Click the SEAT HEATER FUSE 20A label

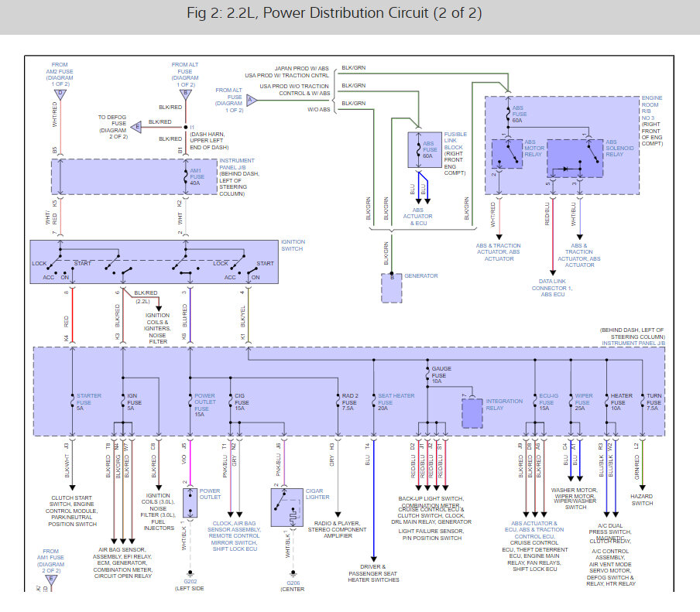click(x=396, y=402)
